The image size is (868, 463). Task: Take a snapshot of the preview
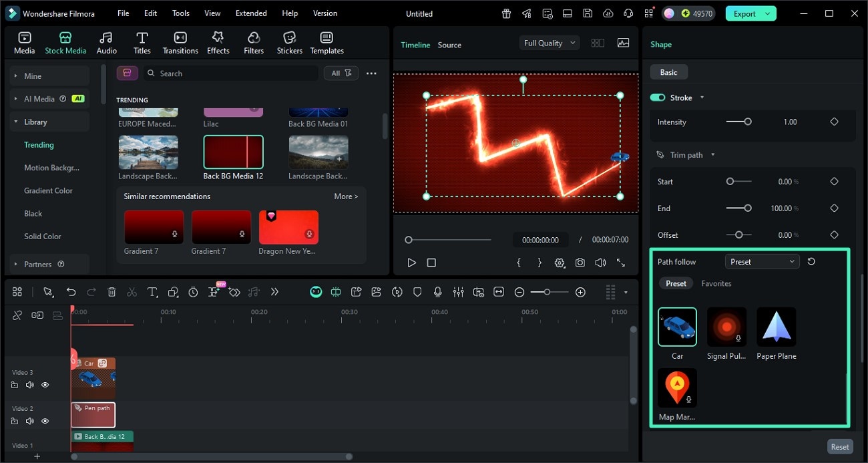[x=580, y=263]
